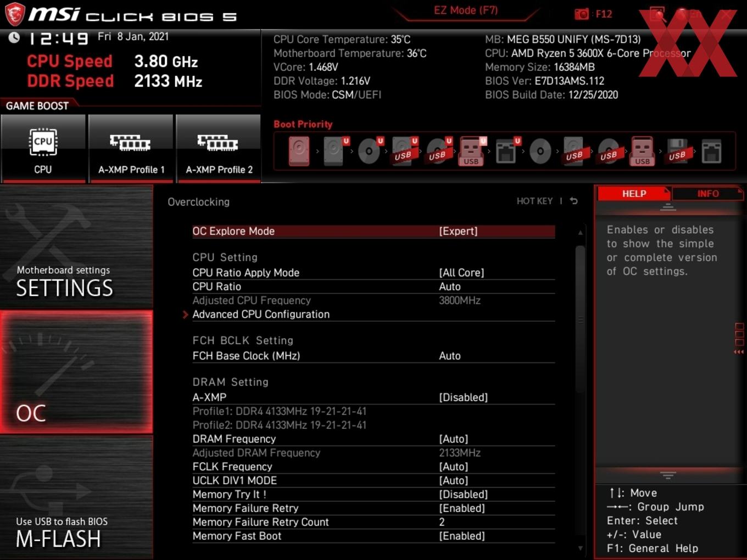Screen dimensions: 747x560
Task: Select the last legacy network boot icon
Action: pyautogui.click(x=711, y=151)
